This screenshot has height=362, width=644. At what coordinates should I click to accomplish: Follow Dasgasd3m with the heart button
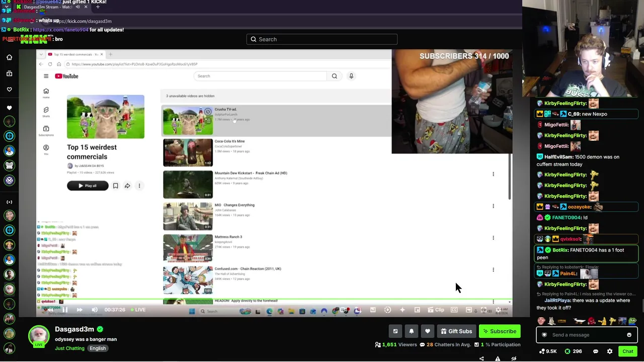click(x=428, y=331)
